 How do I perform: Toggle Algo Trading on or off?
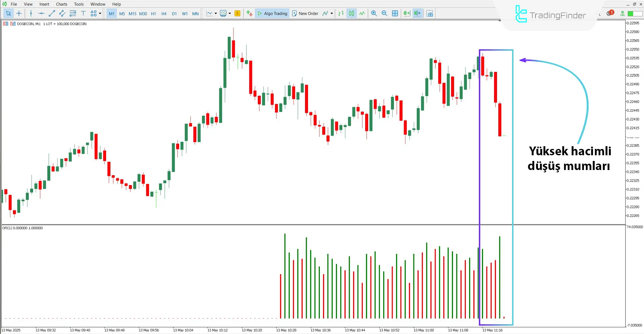pyautogui.click(x=272, y=13)
